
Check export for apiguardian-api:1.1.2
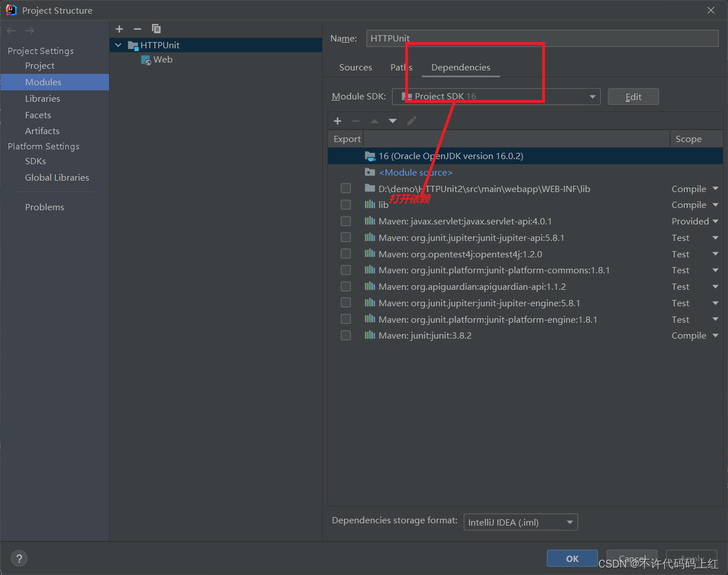[x=346, y=286]
